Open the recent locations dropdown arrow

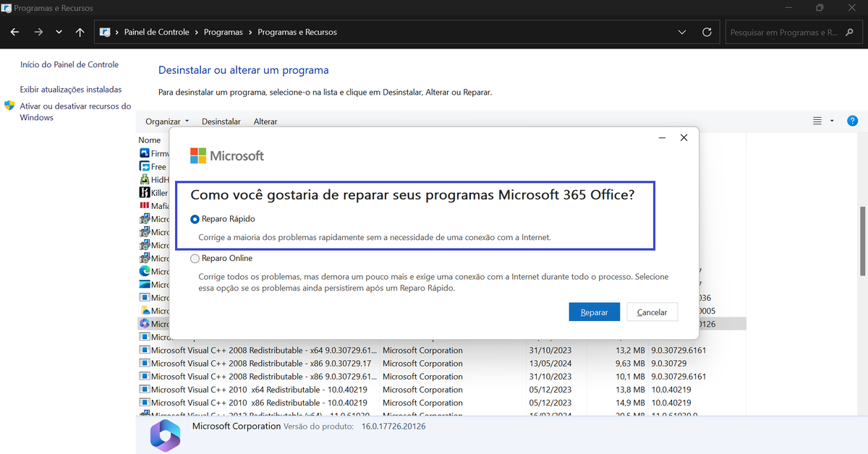click(x=59, y=33)
